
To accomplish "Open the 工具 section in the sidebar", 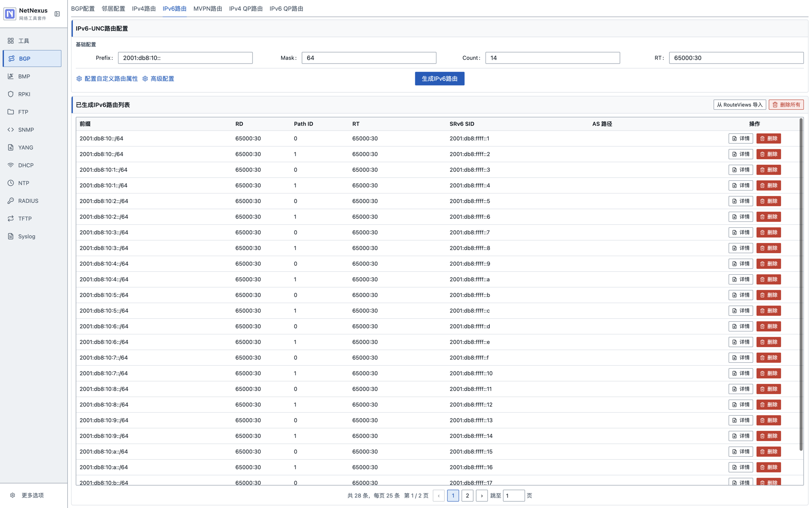I will [x=32, y=41].
